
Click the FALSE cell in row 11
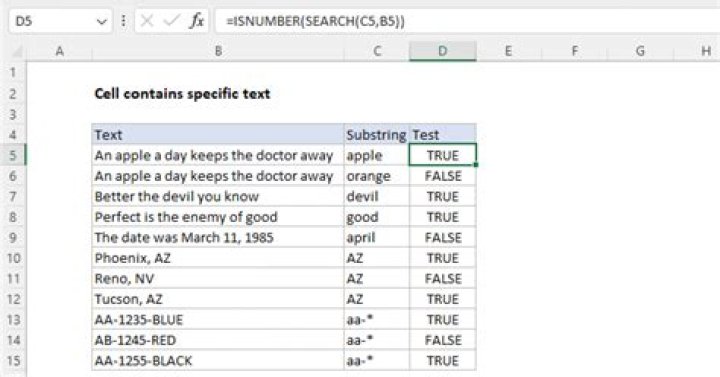(443, 278)
